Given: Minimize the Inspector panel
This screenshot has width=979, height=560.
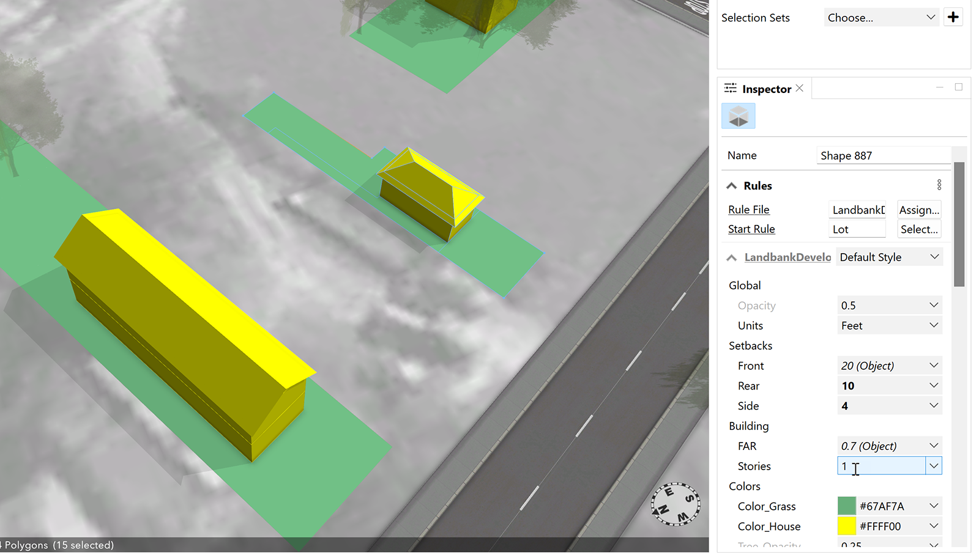Looking at the screenshot, I should pos(939,87).
